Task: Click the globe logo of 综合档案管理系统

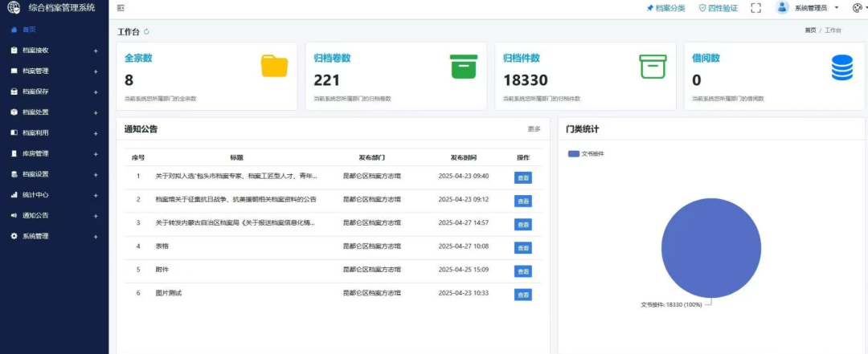Action: coord(14,8)
